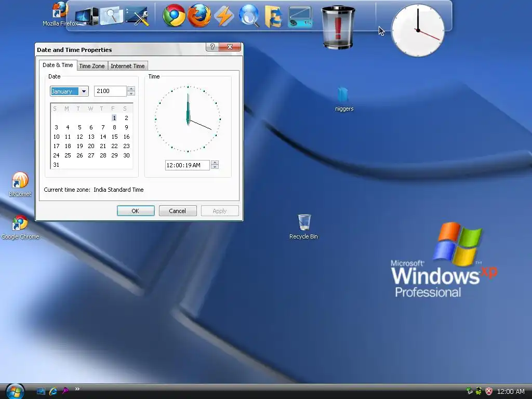Select the Google Chrome desktop shortcut
Image resolution: width=532 pixels, height=399 pixels.
(20, 228)
